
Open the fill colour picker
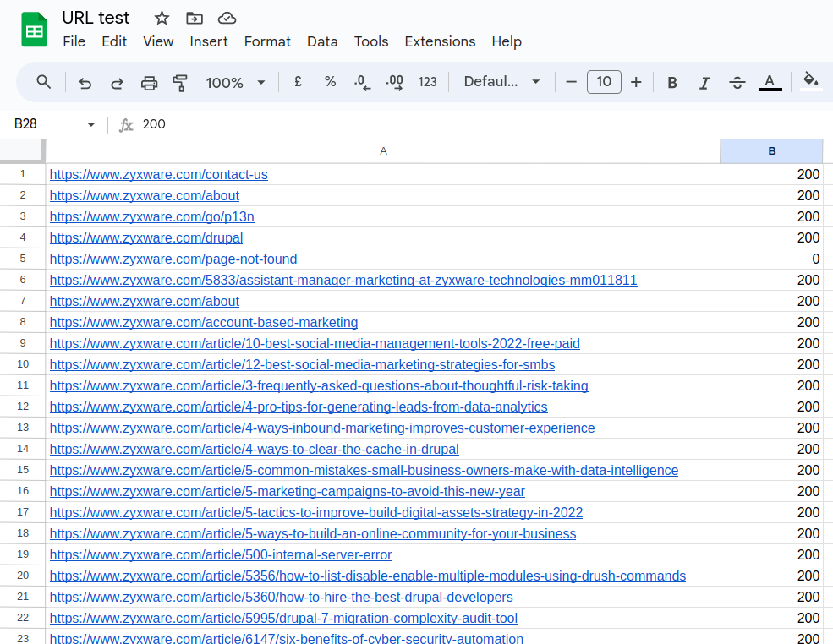811,82
